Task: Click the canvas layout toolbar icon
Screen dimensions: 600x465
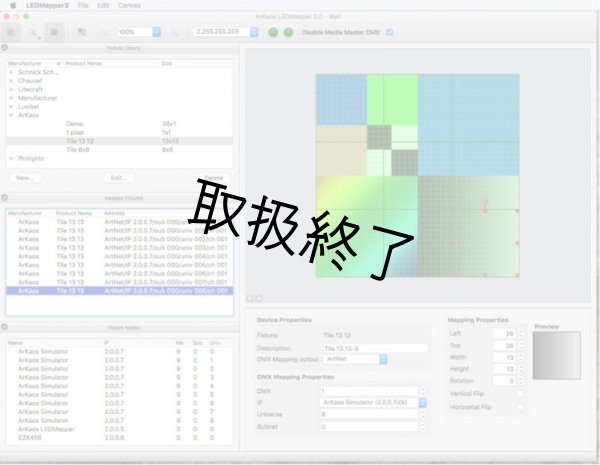Action: pyautogui.click(x=81, y=32)
